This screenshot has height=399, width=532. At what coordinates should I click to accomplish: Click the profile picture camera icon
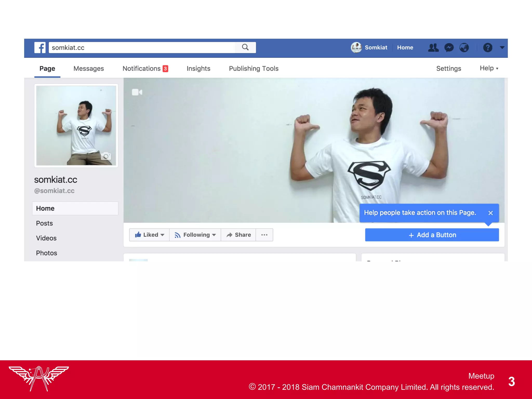tap(106, 156)
